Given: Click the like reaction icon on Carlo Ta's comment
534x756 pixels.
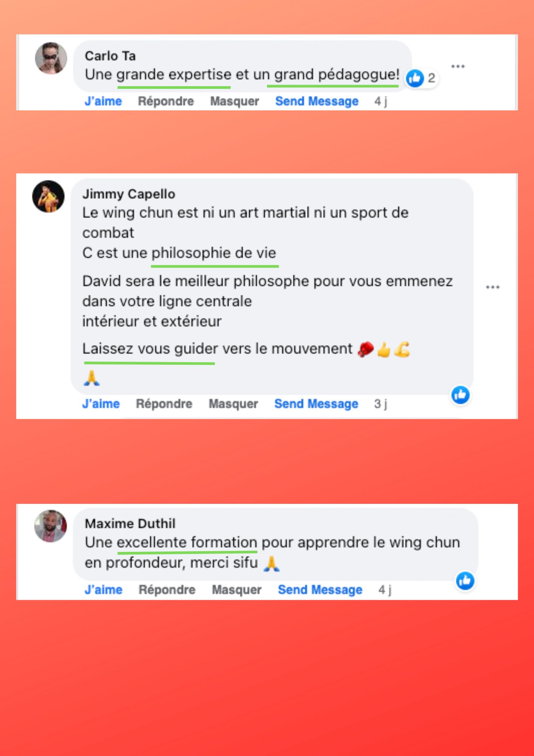Looking at the screenshot, I should [415, 78].
